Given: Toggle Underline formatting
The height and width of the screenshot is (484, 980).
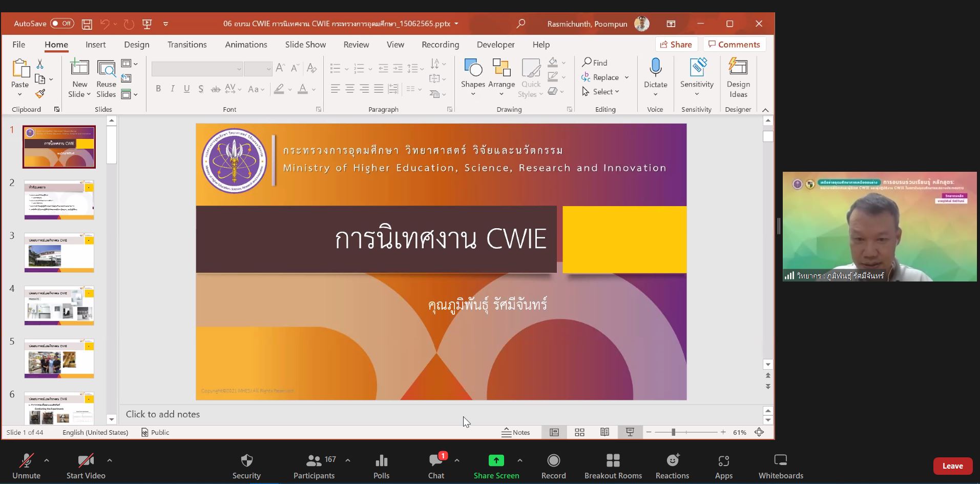Looking at the screenshot, I should tap(186, 89).
